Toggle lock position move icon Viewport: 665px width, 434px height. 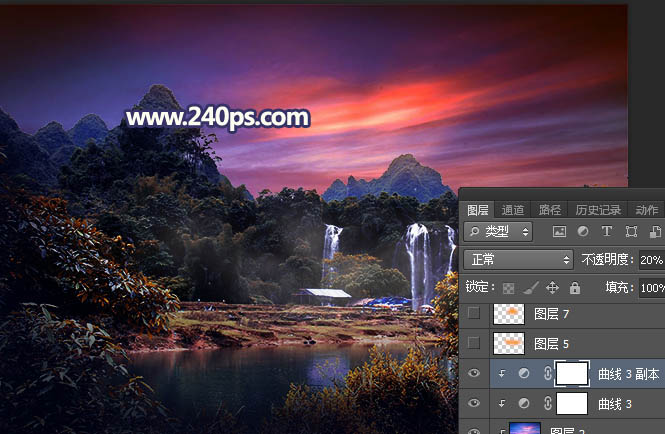552,288
